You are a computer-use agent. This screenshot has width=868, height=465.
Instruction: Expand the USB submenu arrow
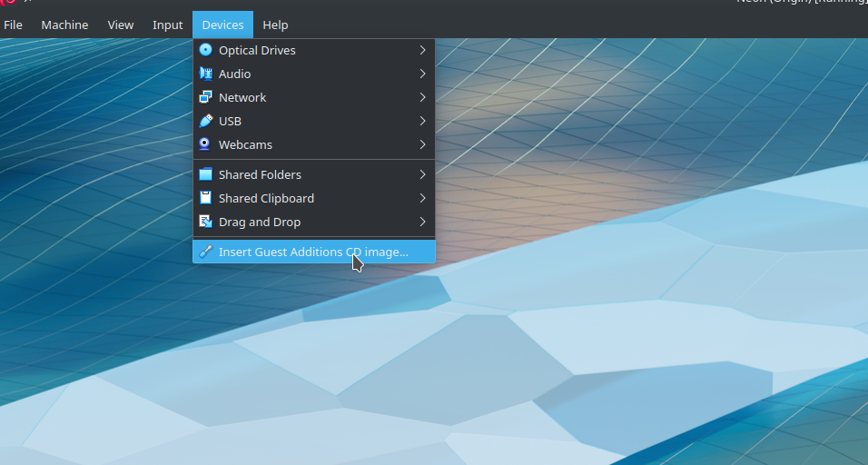422,121
